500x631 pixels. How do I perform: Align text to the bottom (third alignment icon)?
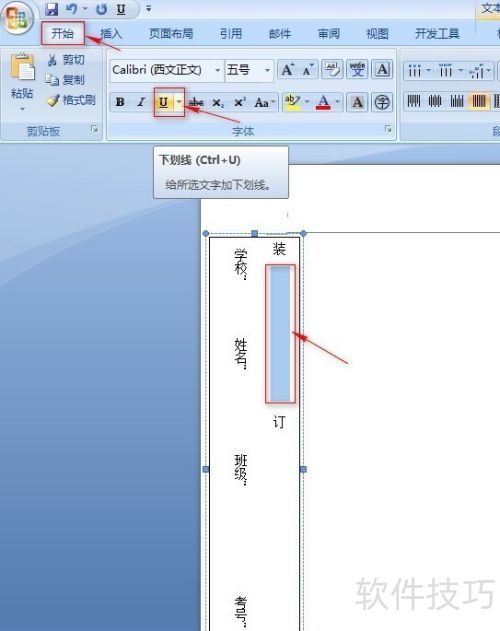(x=457, y=101)
